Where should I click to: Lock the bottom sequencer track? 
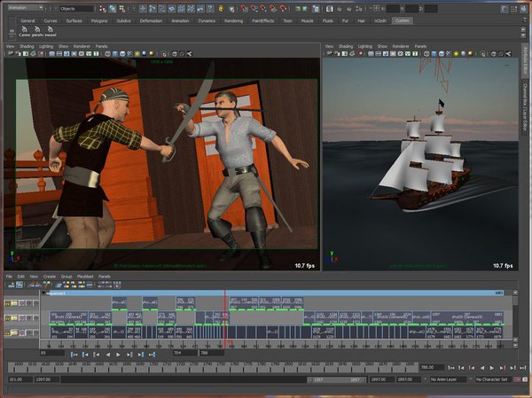point(7,333)
